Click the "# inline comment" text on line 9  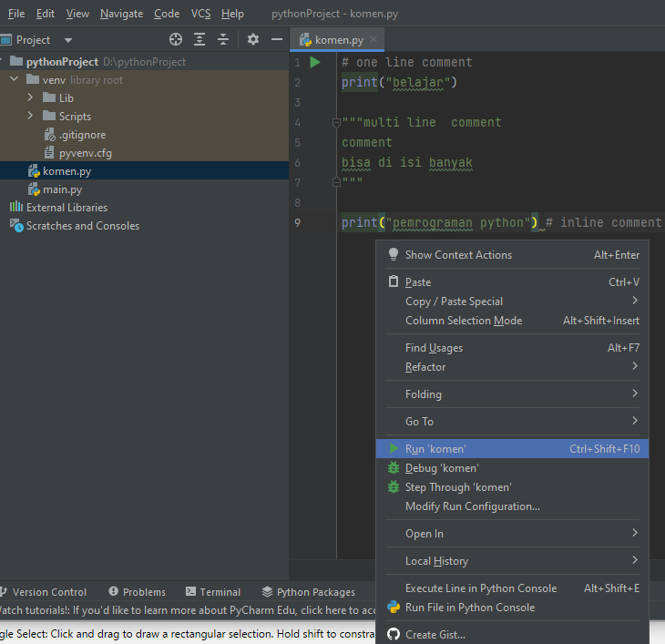(x=603, y=222)
